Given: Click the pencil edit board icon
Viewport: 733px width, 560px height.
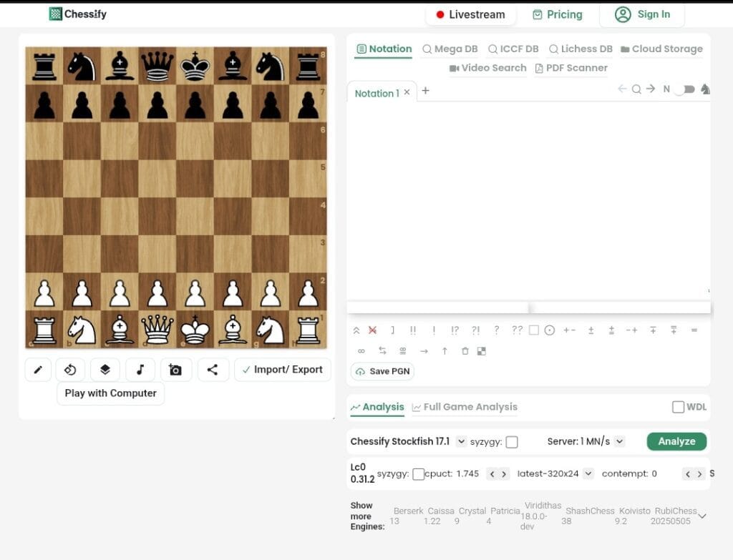Looking at the screenshot, I should click(x=38, y=370).
